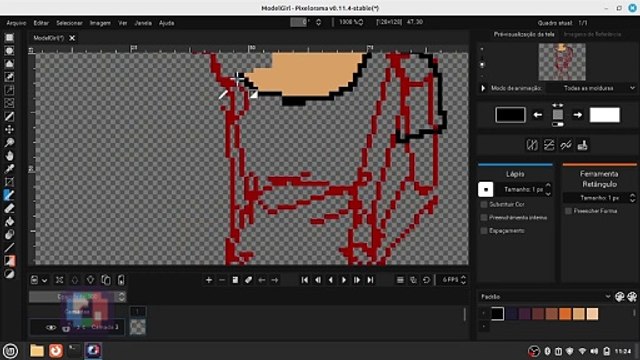Open the Selecionar menu

point(69,23)
